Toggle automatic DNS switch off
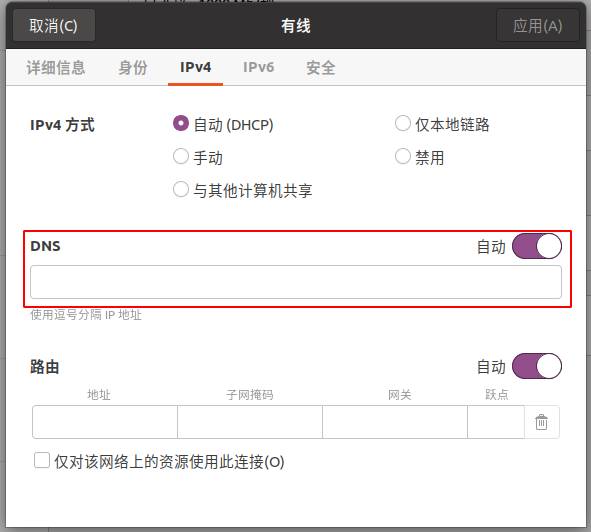Screen dimensions: 591x532 537,246
